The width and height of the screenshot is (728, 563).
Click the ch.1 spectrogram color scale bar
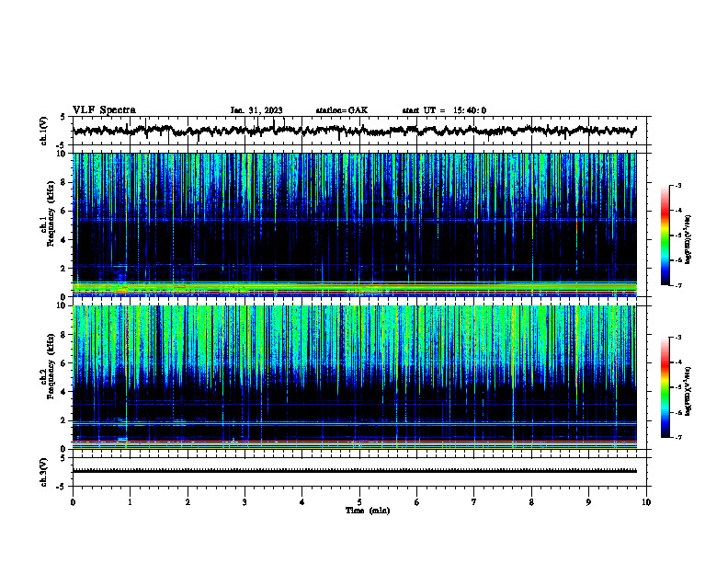coord(665,236)
